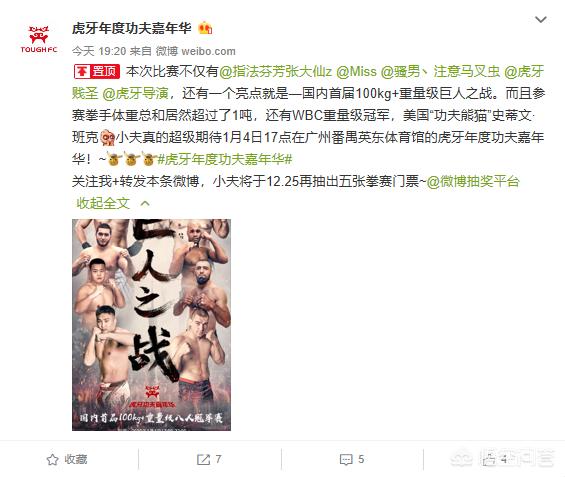
Task: Click the star favorite icon
Action: tap(52, 460)
